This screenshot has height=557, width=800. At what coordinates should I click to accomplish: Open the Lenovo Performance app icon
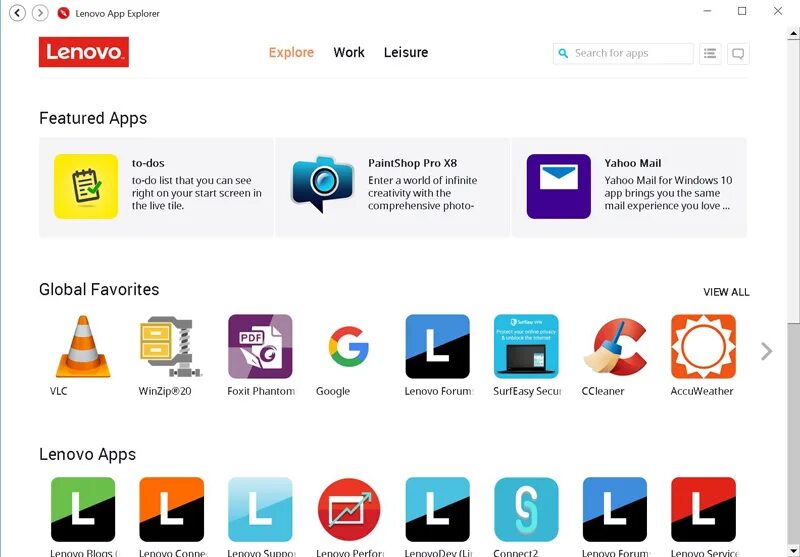click(349, 509)
